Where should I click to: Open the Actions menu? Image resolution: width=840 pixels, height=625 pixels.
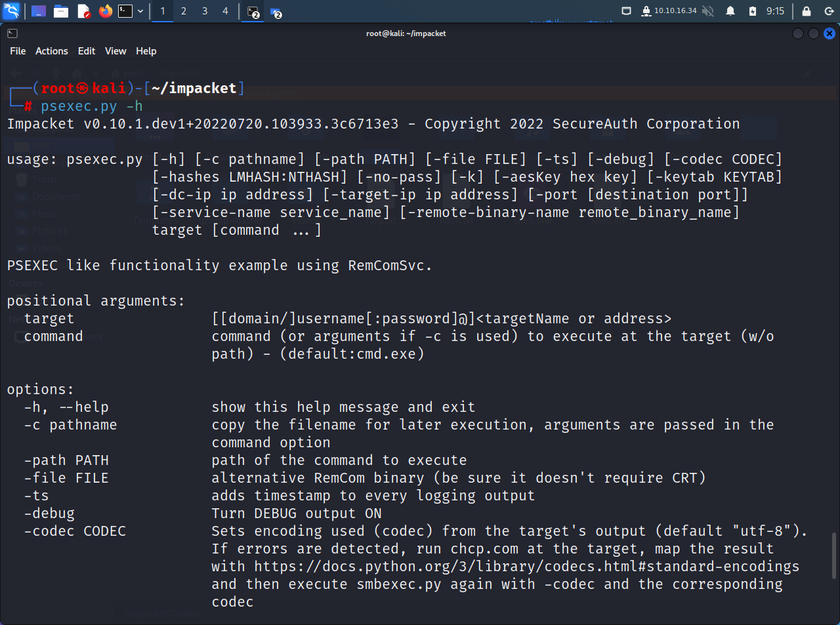tap(52, 51)
